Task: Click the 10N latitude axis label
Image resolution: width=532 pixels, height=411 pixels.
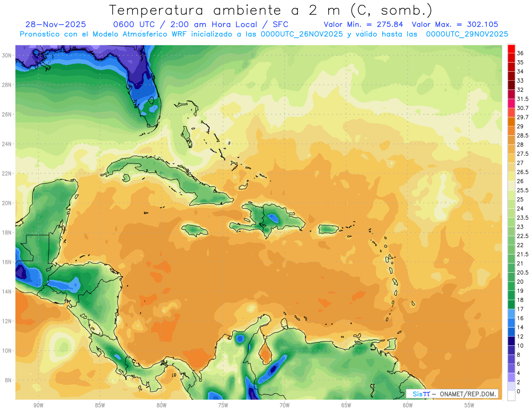Action: pos(7,351)
